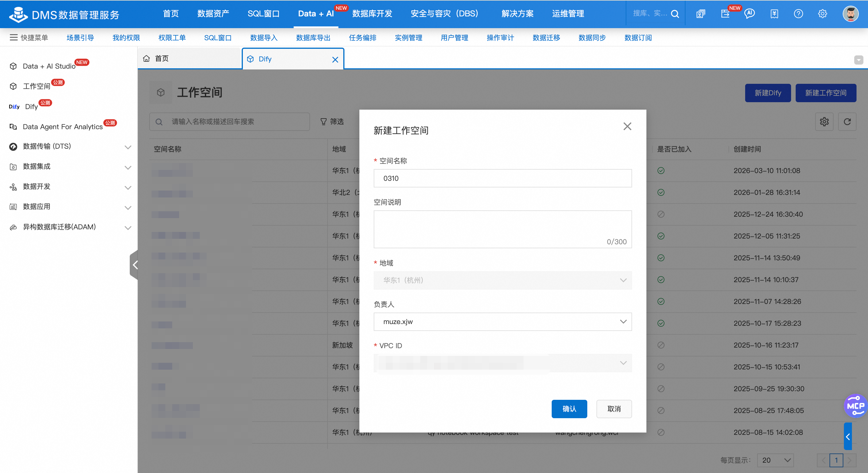
Task: Select Data Agent For Analytics in sidebar
Action: point(63,127)
